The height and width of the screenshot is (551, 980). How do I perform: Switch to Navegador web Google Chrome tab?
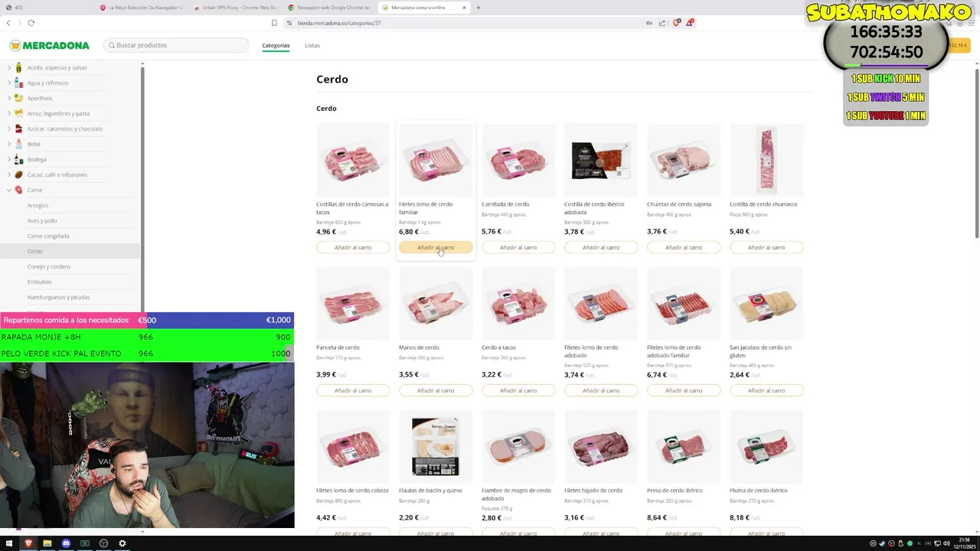coord(329,8)
